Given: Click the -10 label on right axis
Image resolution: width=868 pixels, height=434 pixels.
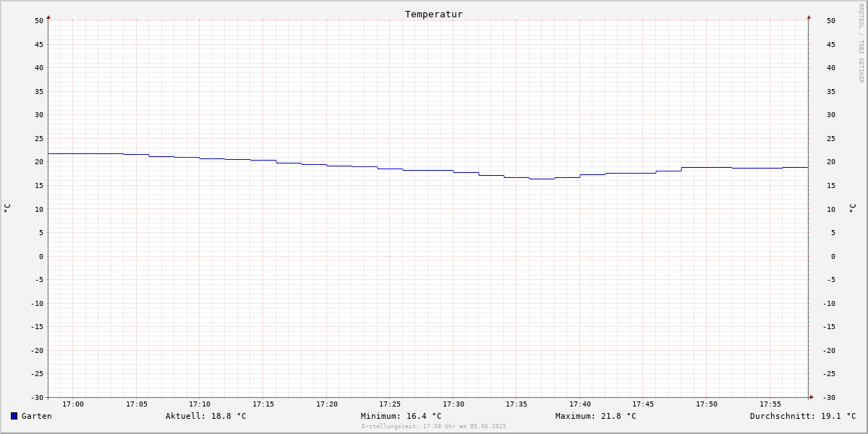Looking at the screenshot, I should (829, 303).
